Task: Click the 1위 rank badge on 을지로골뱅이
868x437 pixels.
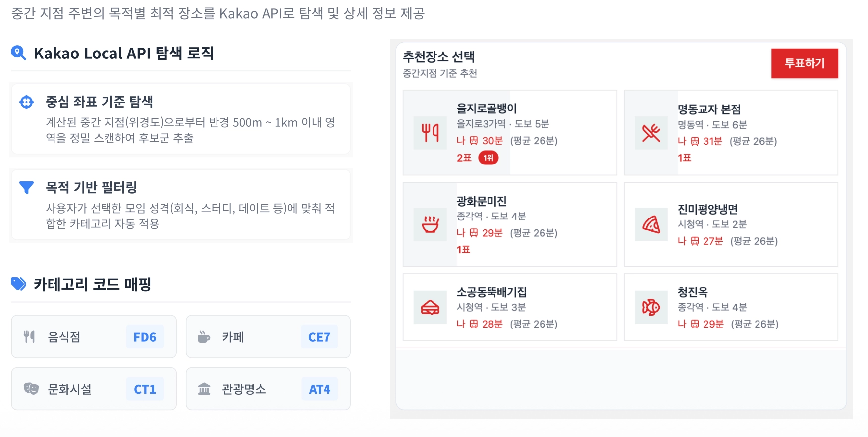Action: 488,158
